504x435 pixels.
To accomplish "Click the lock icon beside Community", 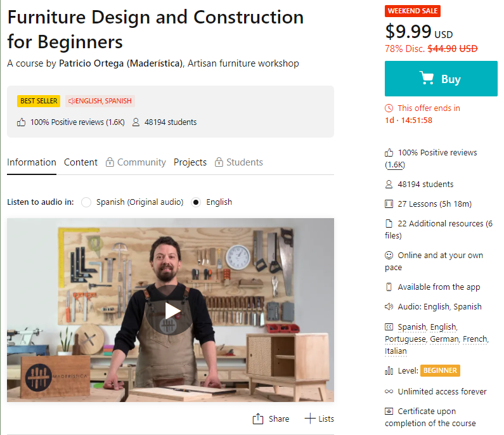I will tap(110, 162).
